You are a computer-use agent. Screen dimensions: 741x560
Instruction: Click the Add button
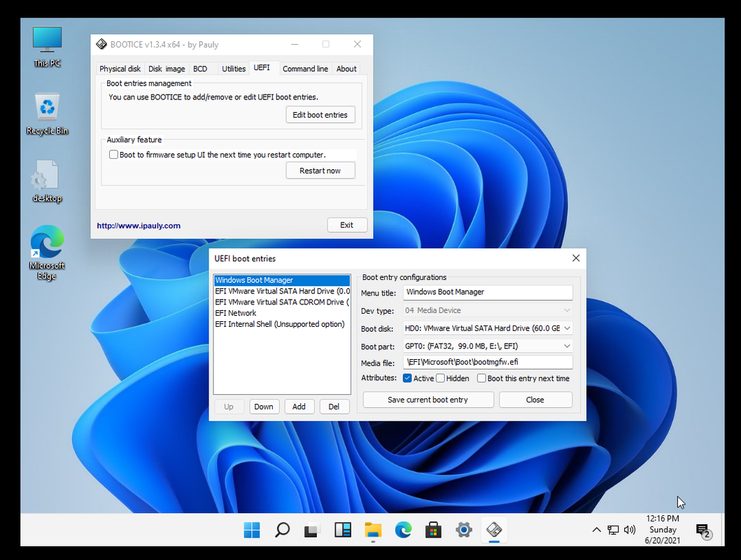click(299, 407)
